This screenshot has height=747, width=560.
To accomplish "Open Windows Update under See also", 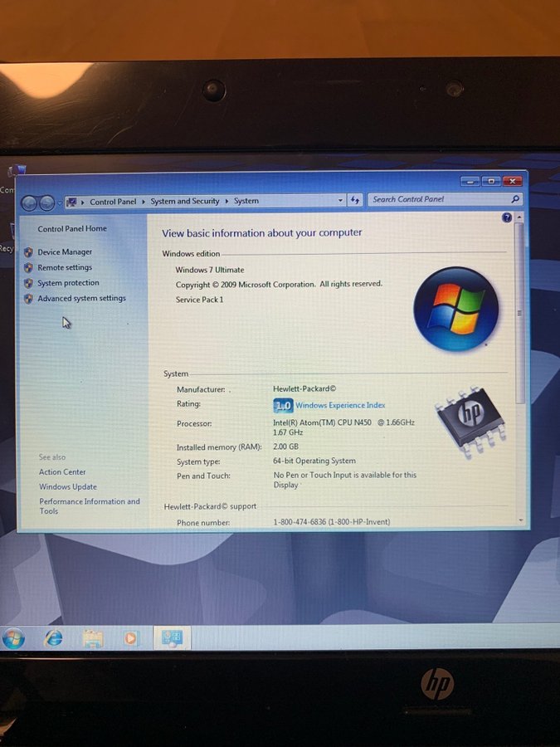I will coord(68,487).
